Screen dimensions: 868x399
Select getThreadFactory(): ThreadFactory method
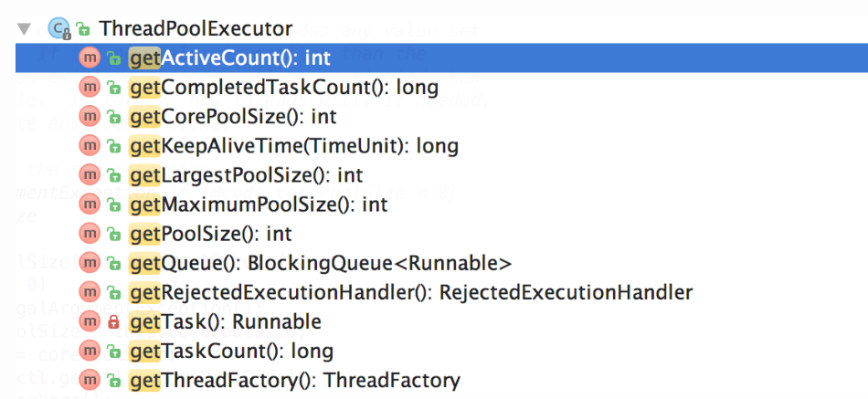[295, 380]
